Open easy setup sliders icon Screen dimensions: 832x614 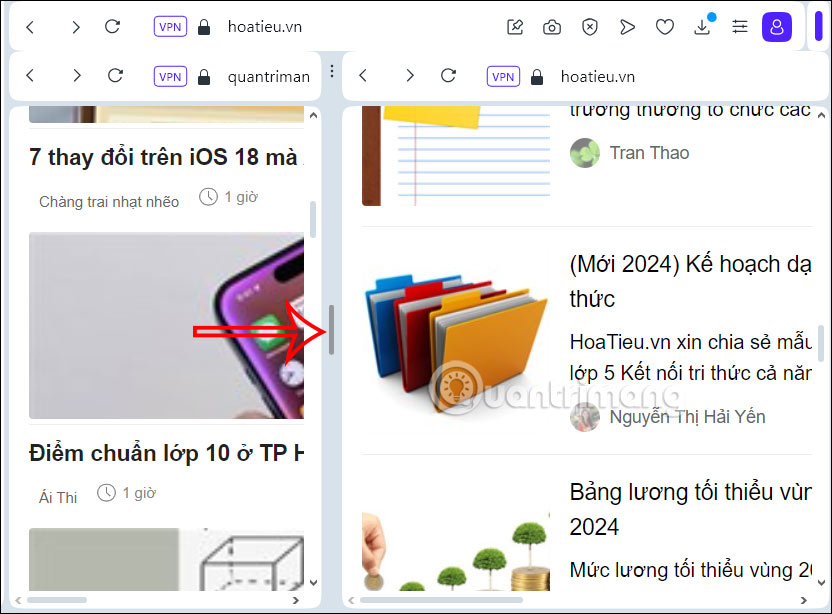point(740,27)
